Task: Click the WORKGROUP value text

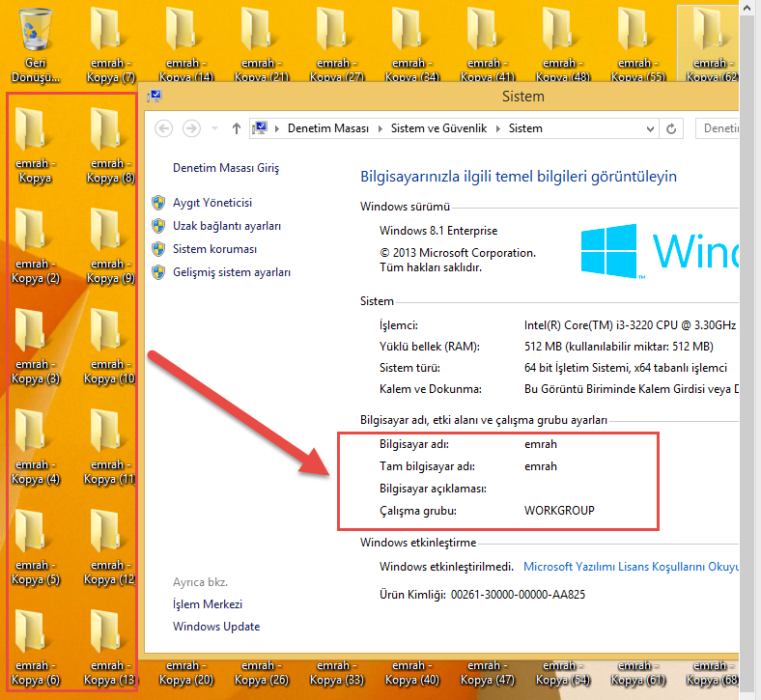Action: coord(559,511)
